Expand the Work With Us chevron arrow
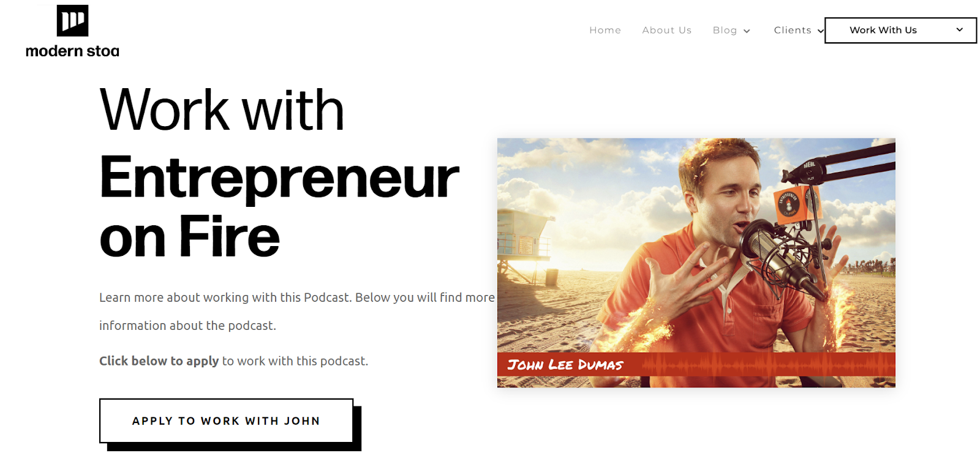The height and width of the screenshot is (456, 980). click(960, 29)
